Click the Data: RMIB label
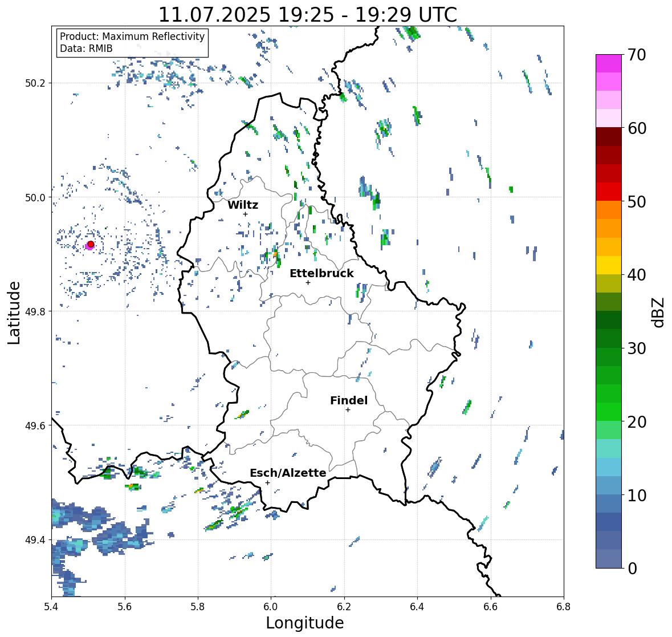Screen dimensions: 672x637 [x=86, y=48]
